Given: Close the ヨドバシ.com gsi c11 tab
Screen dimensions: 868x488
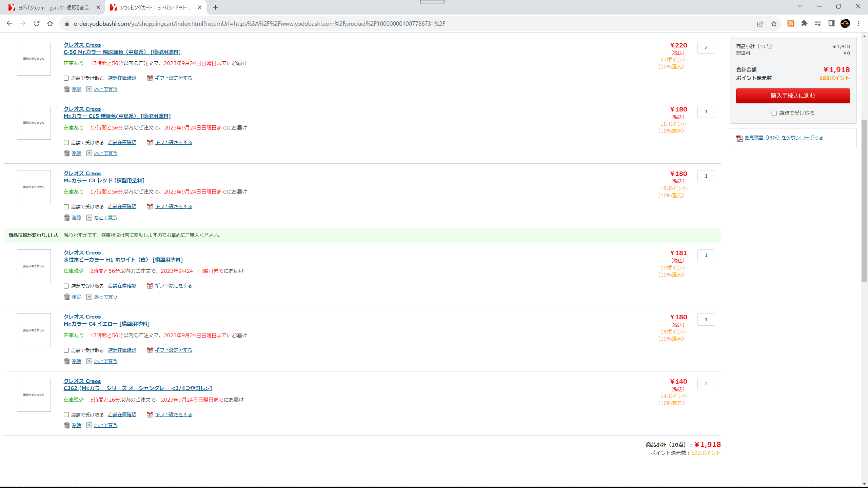Looking at the screenshot, I should tap(98, 7).
